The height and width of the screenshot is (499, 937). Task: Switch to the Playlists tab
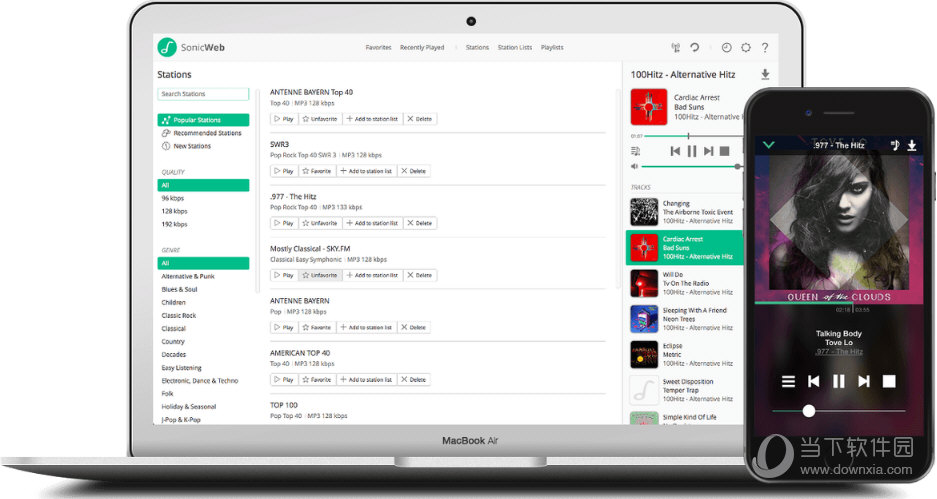click(552, 47)
